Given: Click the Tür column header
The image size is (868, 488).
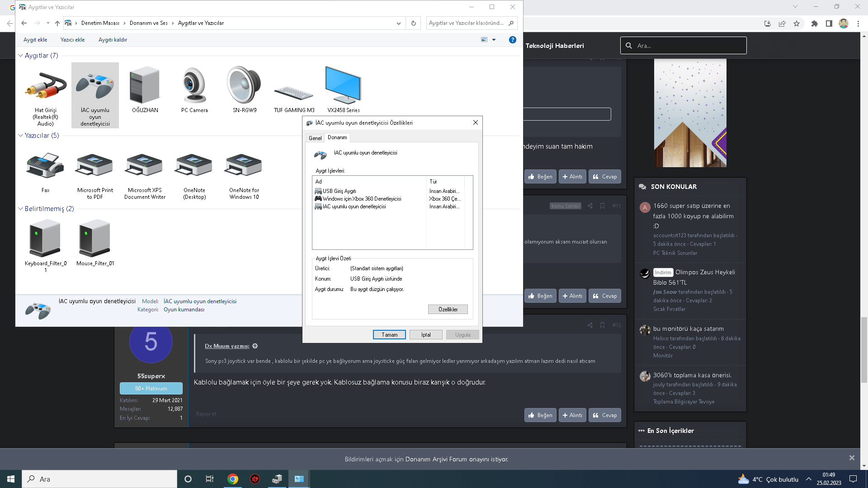Looking at the screenshot, I should [x=445, y=182].
